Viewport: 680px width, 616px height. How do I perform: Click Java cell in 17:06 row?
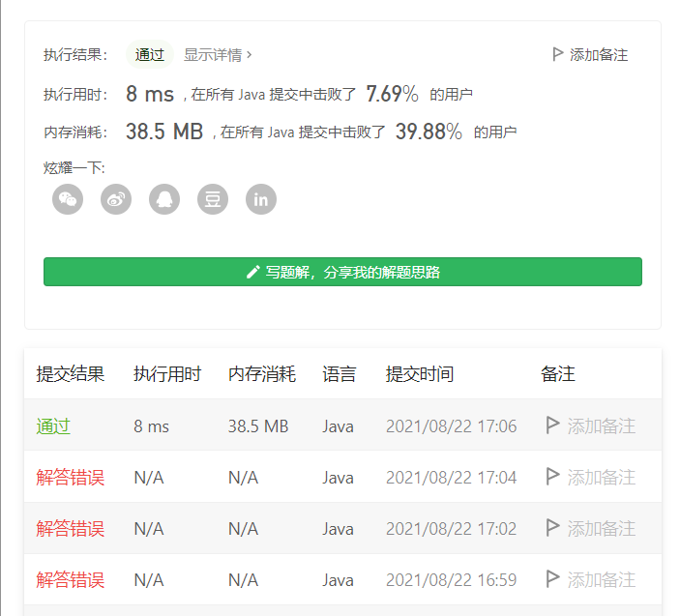338,426
